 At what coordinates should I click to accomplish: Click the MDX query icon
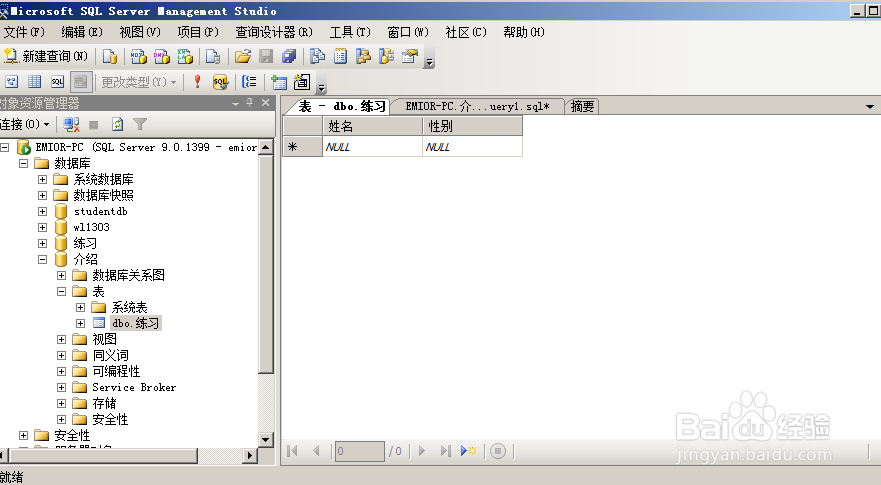point(138,56)
